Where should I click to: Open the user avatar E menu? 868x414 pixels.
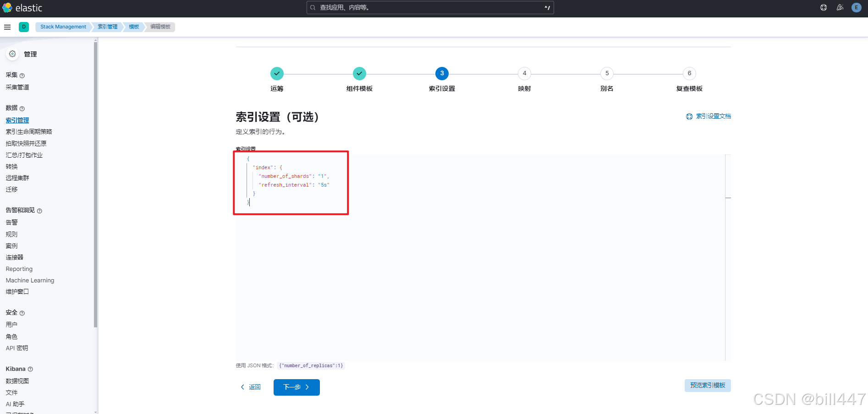pos(856,7)
